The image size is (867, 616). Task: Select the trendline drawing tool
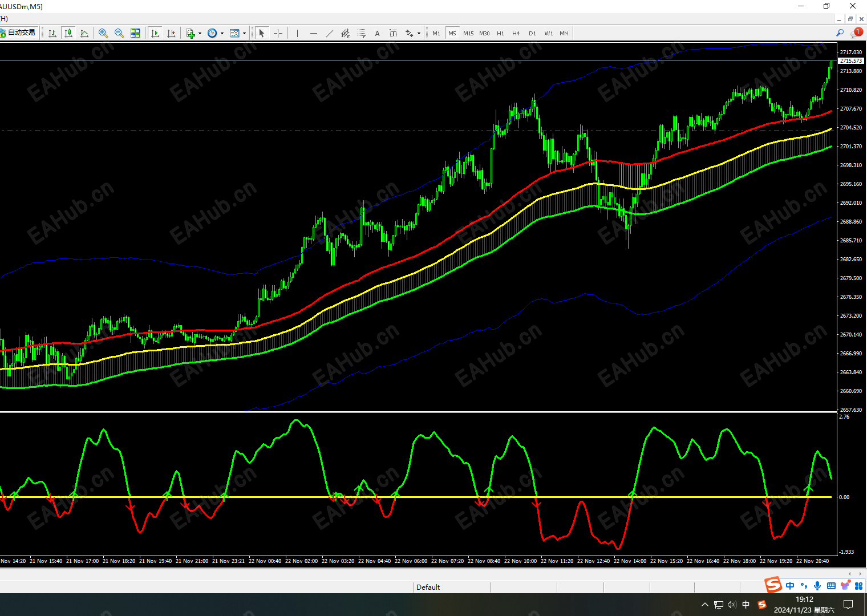(x=329, y=33)
